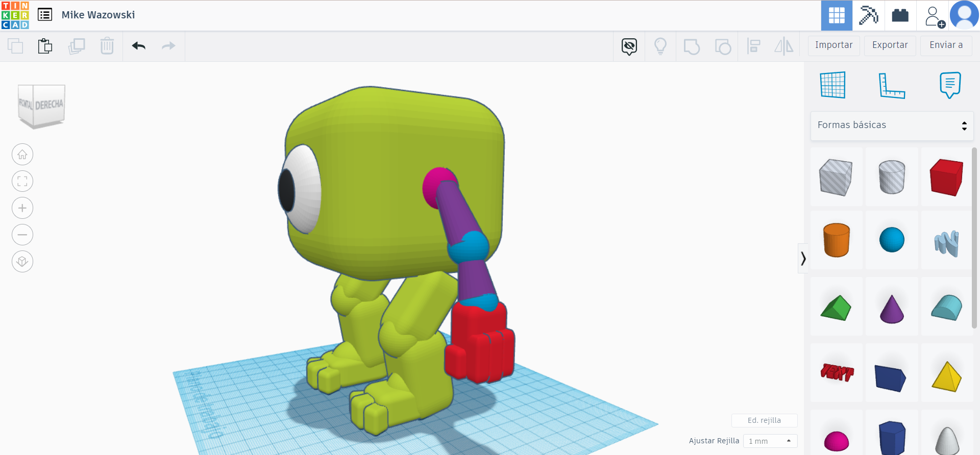The height and width of the screenshot is (455, 980).
Task: Zoom out with the minus button
Action: click(x=22, y=235)
